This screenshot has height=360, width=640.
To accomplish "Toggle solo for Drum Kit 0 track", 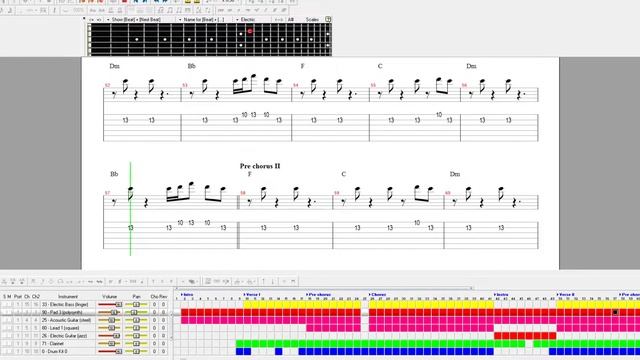I will click(4, 351).
